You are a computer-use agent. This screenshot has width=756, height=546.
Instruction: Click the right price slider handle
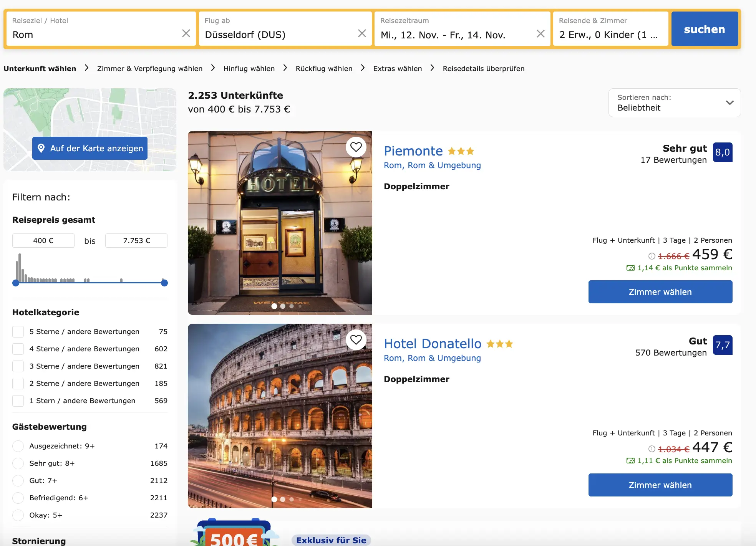[164, 283]
